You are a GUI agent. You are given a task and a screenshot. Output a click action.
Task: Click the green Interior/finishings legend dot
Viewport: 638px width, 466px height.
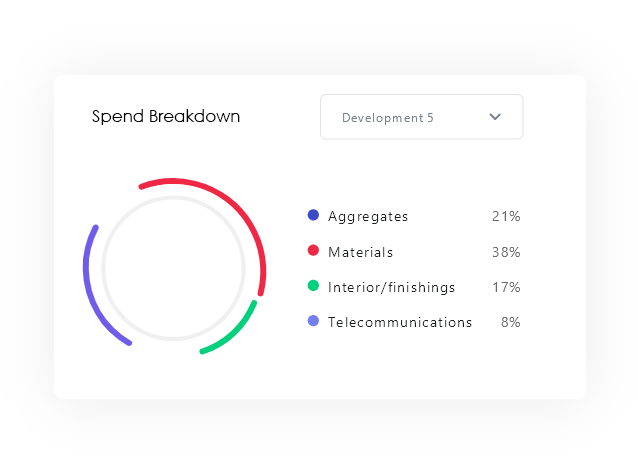pyautogui.click(x=313, y=286)
